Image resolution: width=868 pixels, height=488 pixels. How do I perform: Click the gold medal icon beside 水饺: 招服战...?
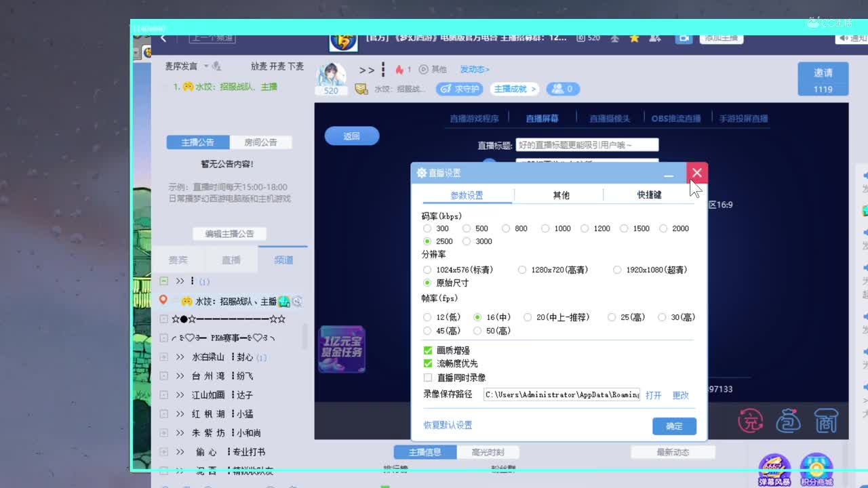(x=361, y=89)
